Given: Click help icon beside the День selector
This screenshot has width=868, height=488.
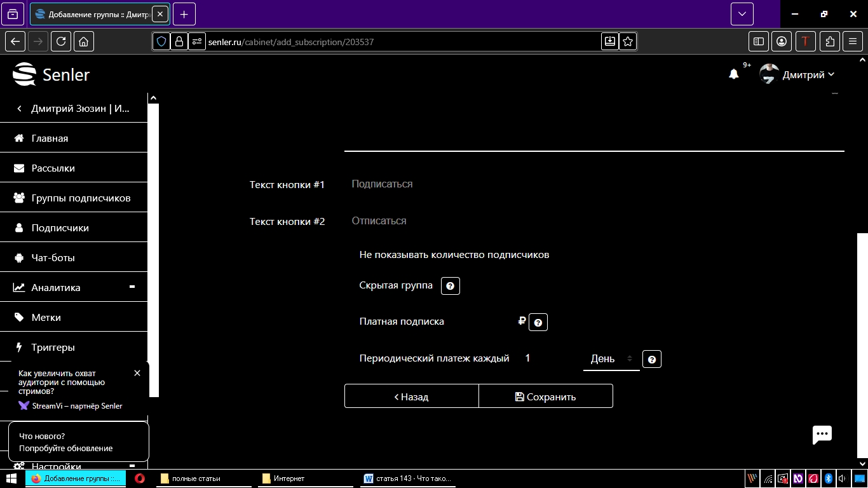Looking at the screenshot, I should coord(651,359).
